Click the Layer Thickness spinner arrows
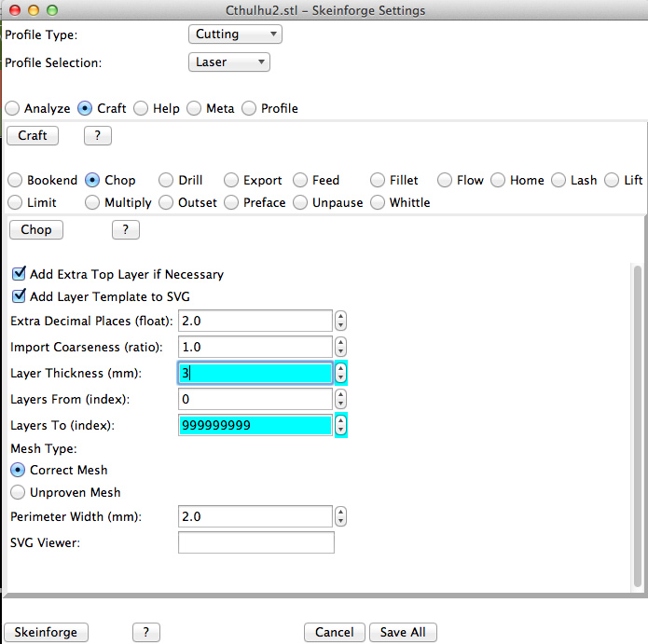Viewport: 648px width, 644px height. (x=340, y=373)
